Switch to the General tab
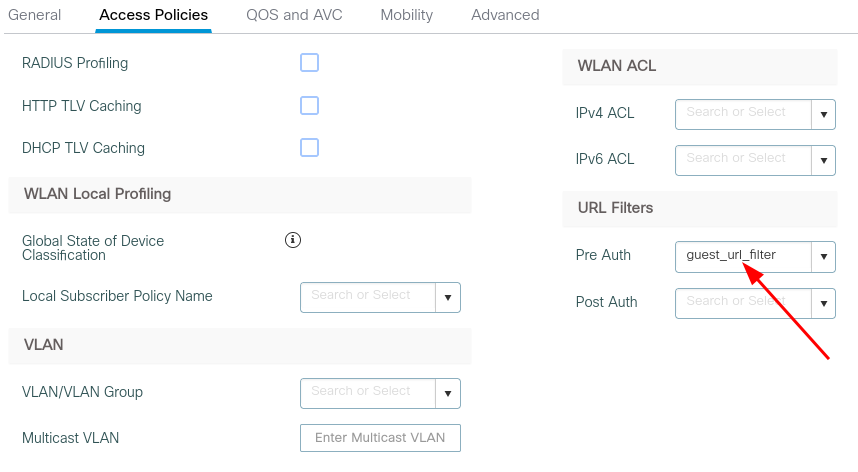 coord(34,15)
